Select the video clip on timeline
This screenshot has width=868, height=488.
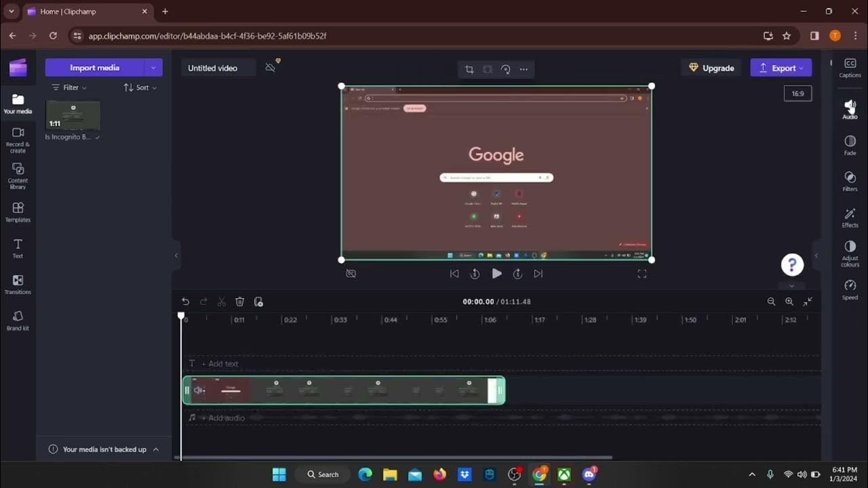pyautogui.click(x=344, y=390)
